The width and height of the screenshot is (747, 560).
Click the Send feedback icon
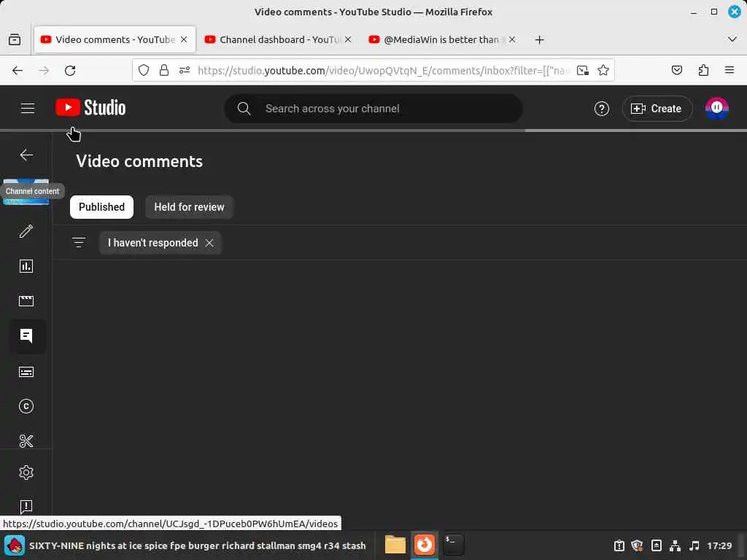[26, 506]
